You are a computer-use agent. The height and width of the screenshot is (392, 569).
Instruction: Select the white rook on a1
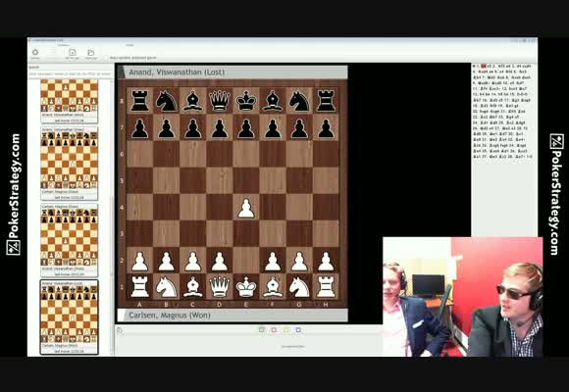[139, 287]
